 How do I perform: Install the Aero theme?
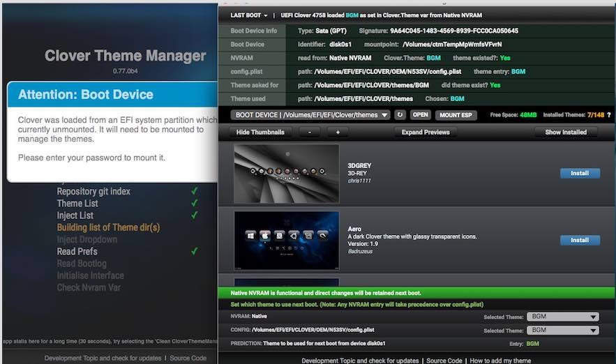click(x=580, y=240)
